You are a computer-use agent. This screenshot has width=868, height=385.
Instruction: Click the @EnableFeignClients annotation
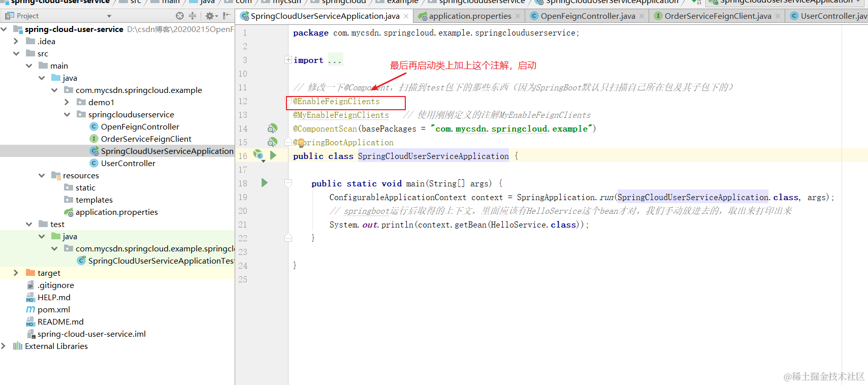[x=336, y=101]
